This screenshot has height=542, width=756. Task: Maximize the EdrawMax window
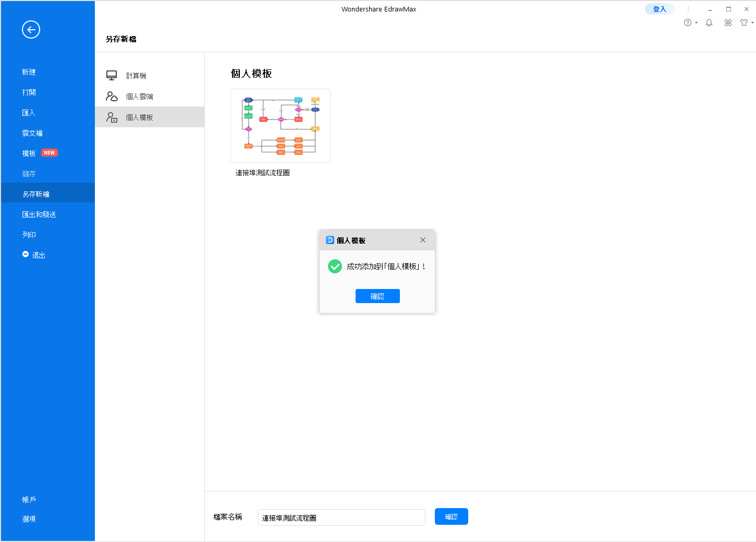pyautogui.click(x=728, y=9)
